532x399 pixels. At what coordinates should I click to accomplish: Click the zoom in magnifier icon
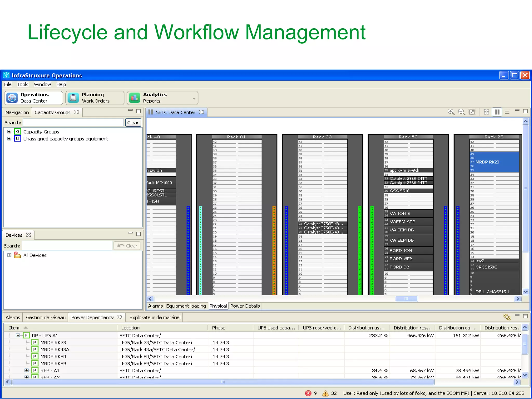point(451,112)
